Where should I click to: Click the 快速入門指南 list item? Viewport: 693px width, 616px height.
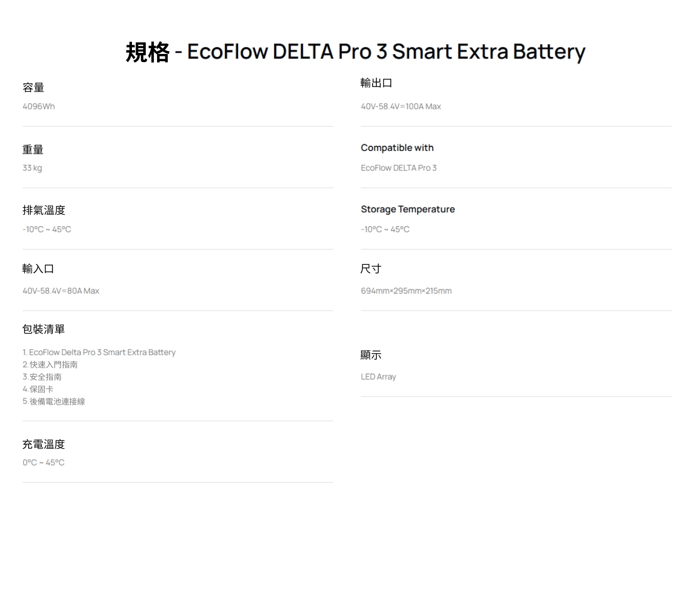click(53, 364)
